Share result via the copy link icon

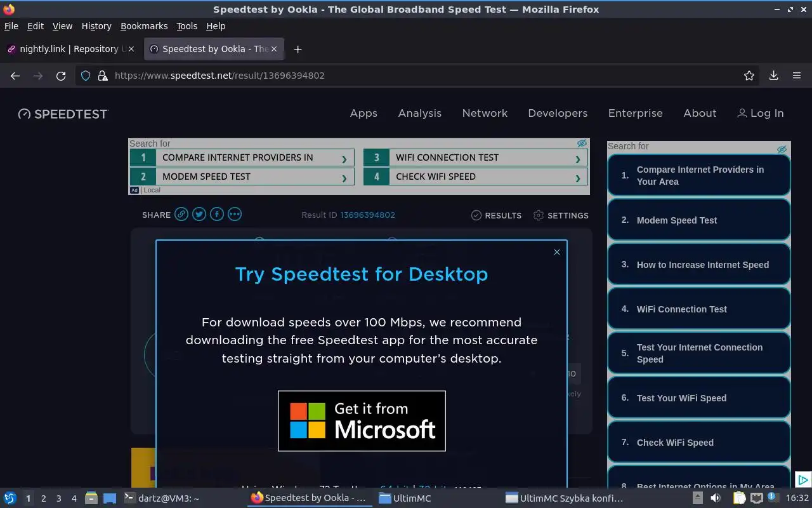click(x=181, y=214)
